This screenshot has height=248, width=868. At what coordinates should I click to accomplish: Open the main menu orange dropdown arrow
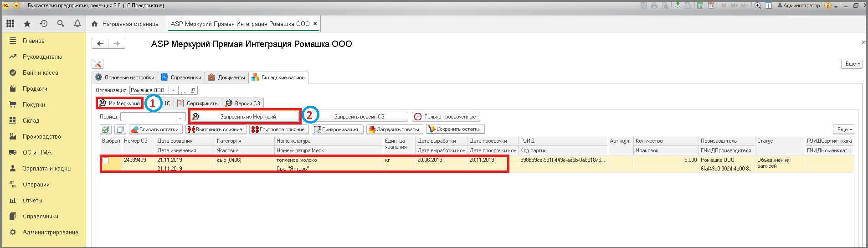(x=16, y=5)
